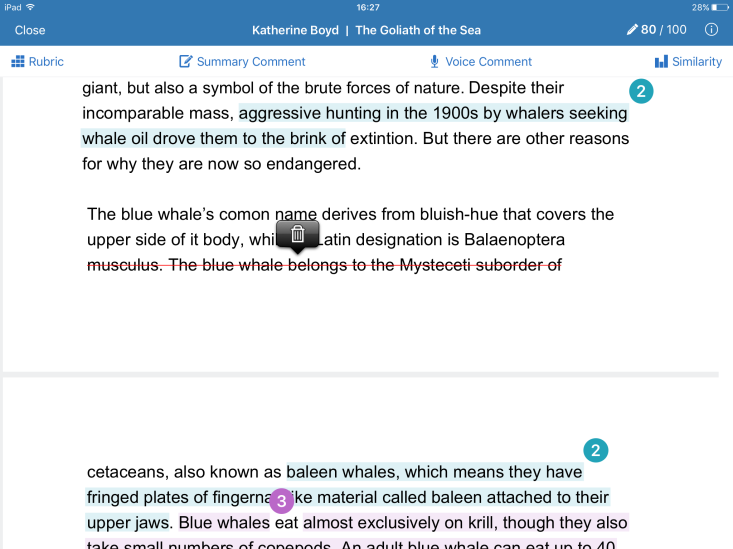This screenshot has width=733, height=549.
Task: Open Similarity report label
Action: [x=697, y=62]
